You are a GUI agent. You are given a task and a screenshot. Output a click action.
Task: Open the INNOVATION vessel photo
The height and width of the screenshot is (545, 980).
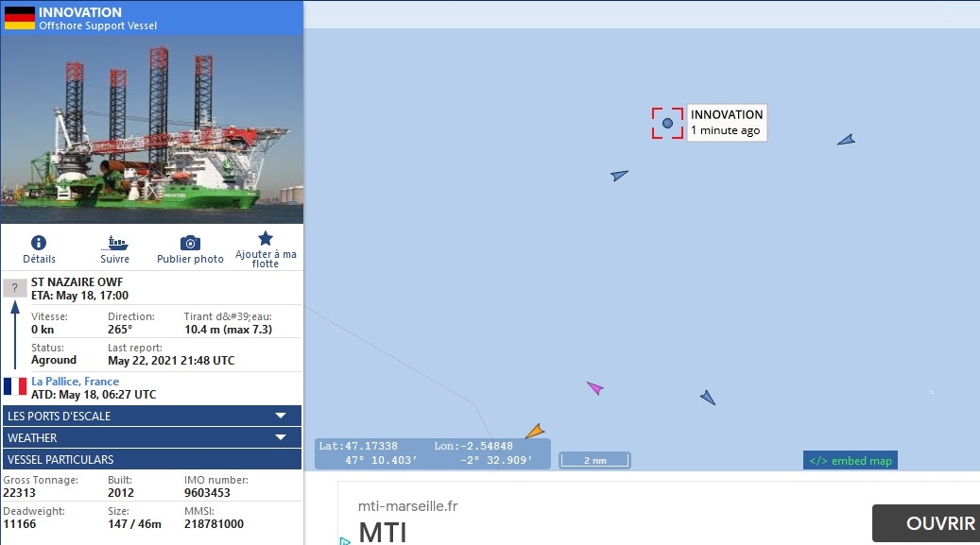(152, 129)
